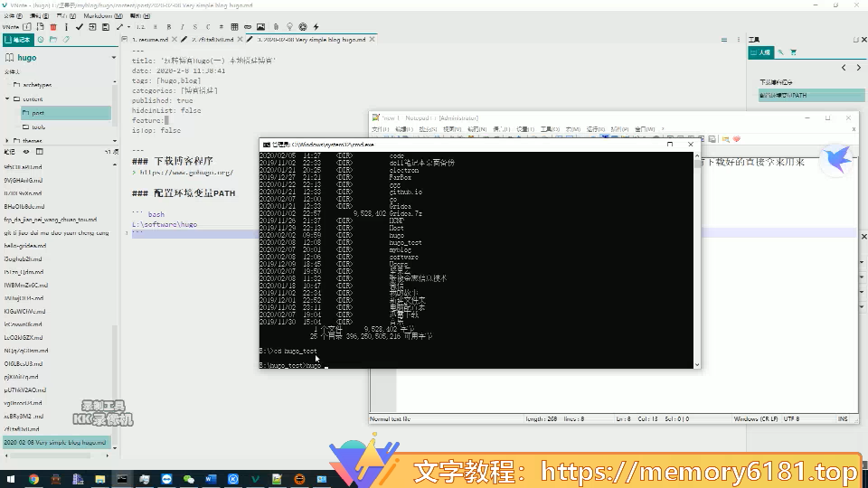868x488 pixels.
Task: Apply italic formatting with the I icon
Action: tap(182, 26)
